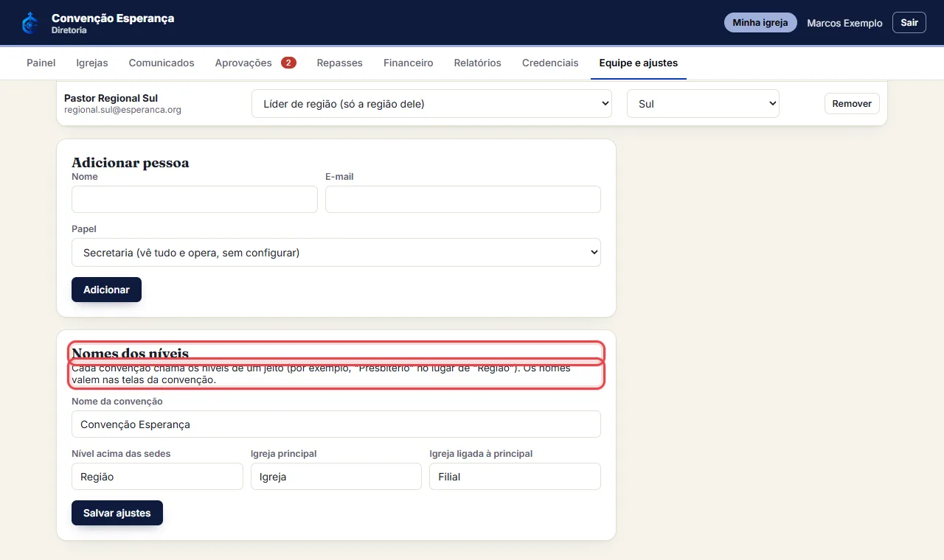Image resolution: width=944 pixels, height=560 pixels.
Task: Click the Convenção Esperança logo icon
Action: [x=29, y=23]
